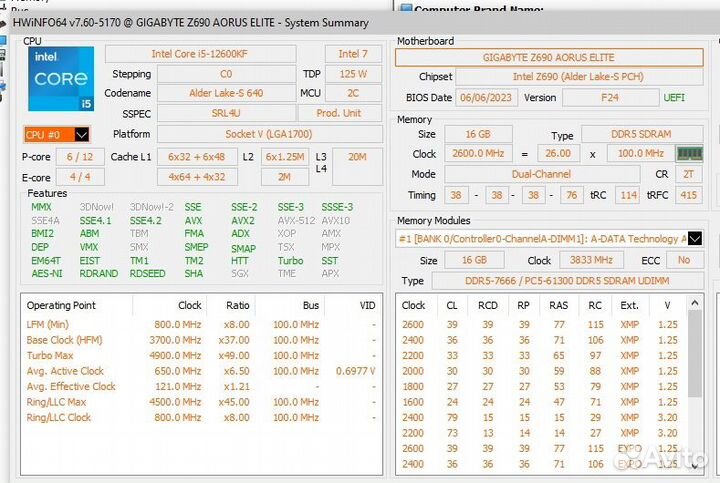Open the CPU #0 selector dropdown

point(81,135)
